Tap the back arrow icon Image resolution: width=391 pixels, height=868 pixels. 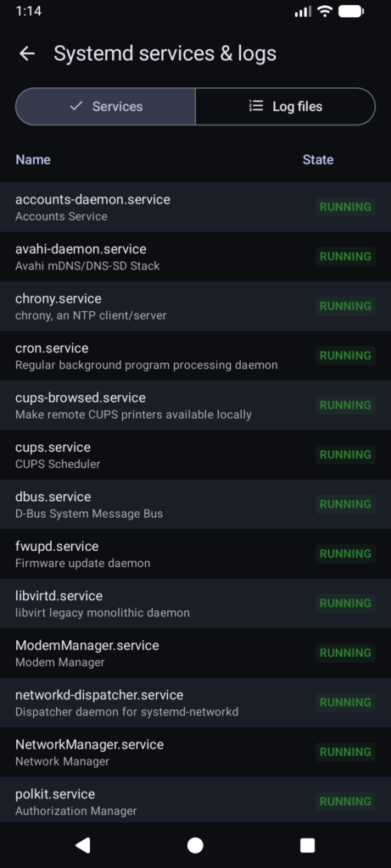pyautogui.click(x=26, y=53)
